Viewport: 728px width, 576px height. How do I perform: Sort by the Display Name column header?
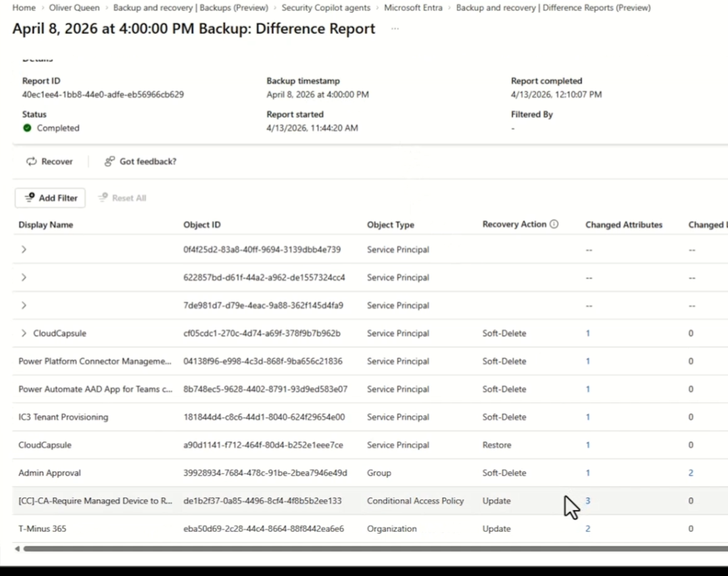(45, 225)
